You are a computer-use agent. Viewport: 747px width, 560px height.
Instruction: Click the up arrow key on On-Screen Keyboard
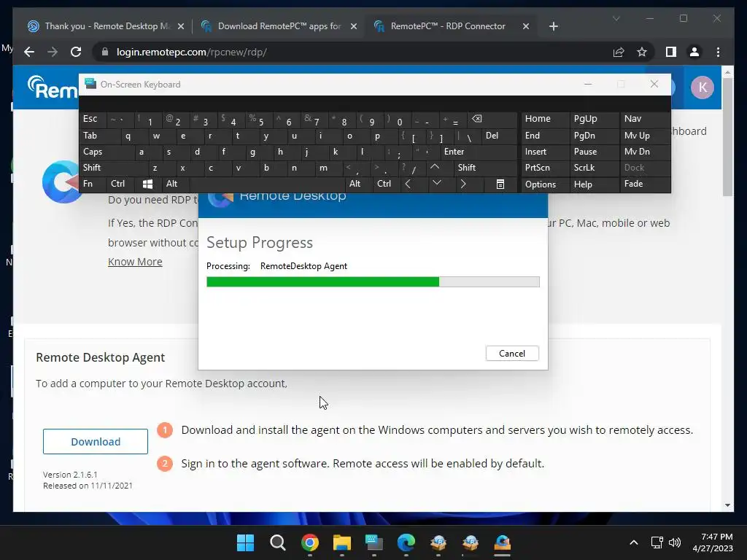click(435, 167)
